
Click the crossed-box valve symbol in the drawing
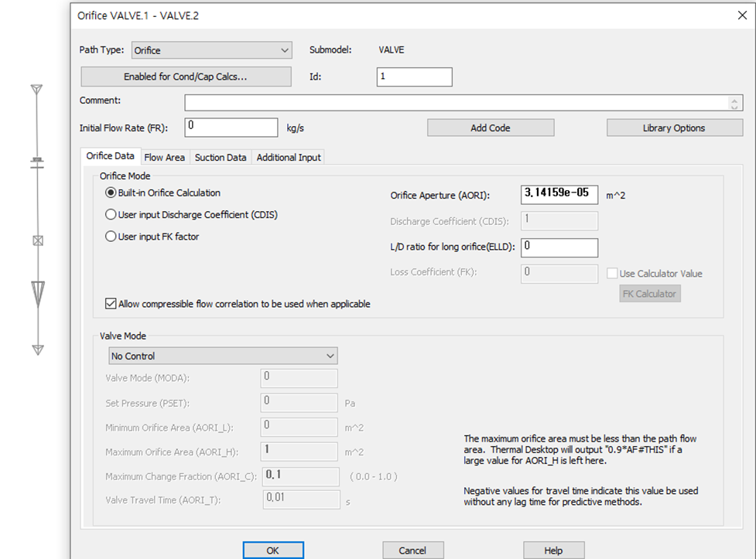pyautogui.click(x=38, y=240)
